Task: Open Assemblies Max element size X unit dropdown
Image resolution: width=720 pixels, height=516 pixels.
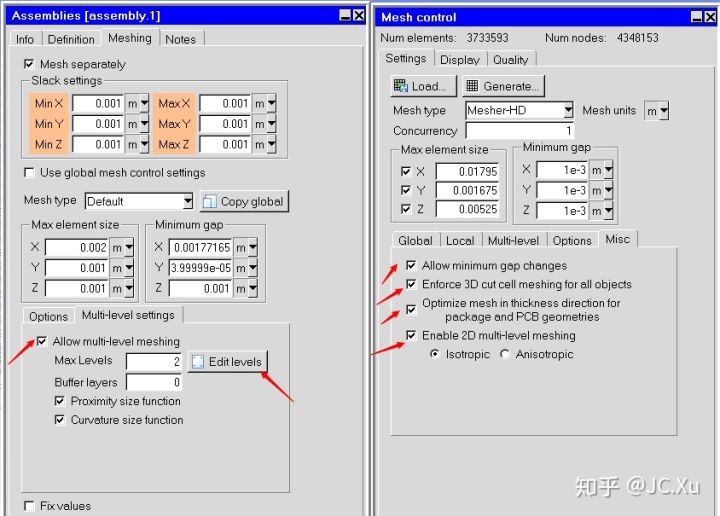Action: [129, 247]
